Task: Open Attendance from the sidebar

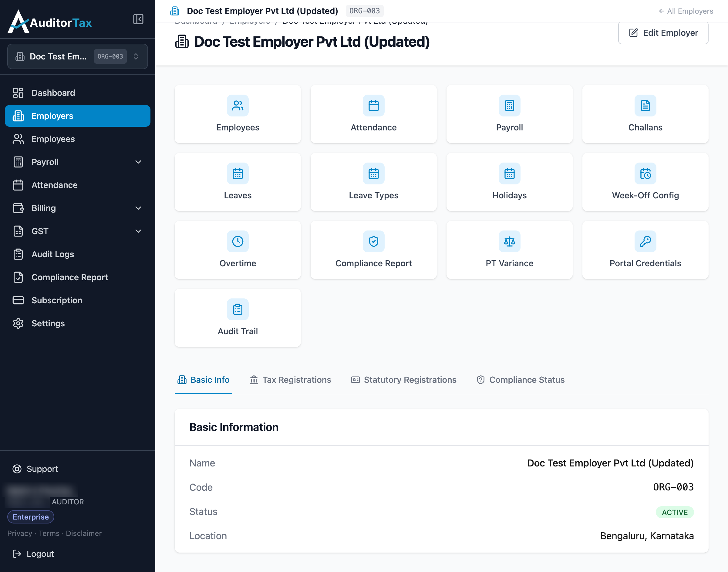Action: pyautogui.click(x=77, y=185)
